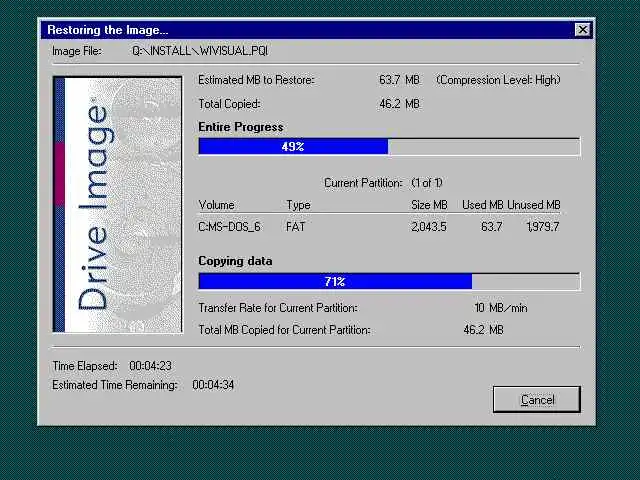This screenshot has width=640, height=480.
Task: Click the 'Restoring the Image...' title text
Action: 108,30
